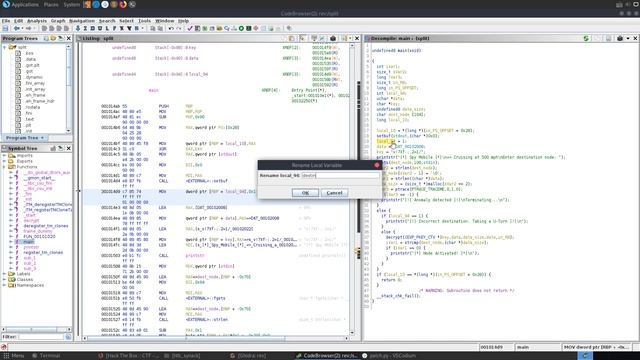The width and height of the screenshot is (640, 360).
Task: Click the magnifier search toolbar icon
Action: coord(227,29)
